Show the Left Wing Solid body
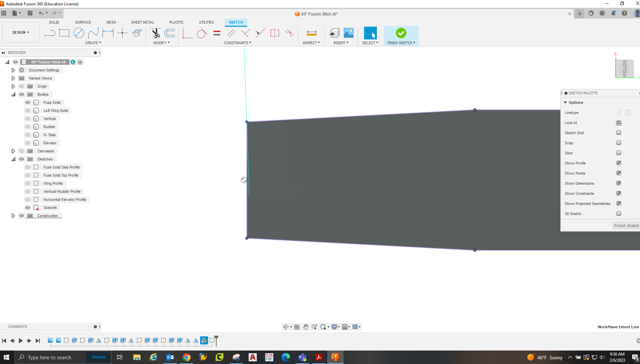The width and height of the screenshot is (640, 364). [x=28, y=111]
